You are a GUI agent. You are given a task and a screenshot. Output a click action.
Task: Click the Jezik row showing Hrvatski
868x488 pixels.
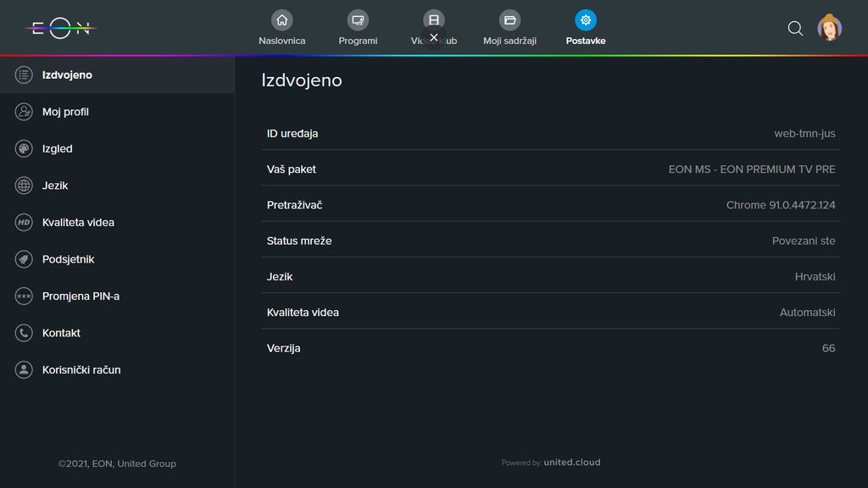pyautogui.click(x=551, y=276)
